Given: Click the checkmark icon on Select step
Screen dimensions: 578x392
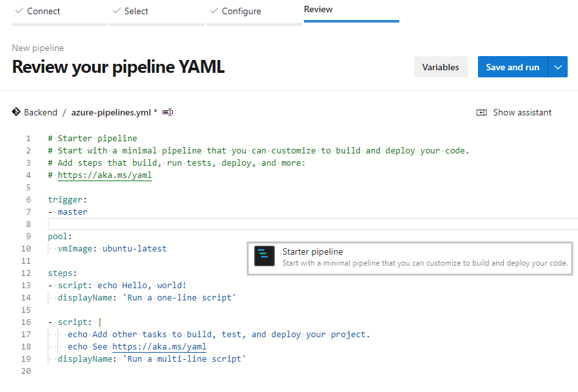Looking at the screenshot, I should point(116,11).
